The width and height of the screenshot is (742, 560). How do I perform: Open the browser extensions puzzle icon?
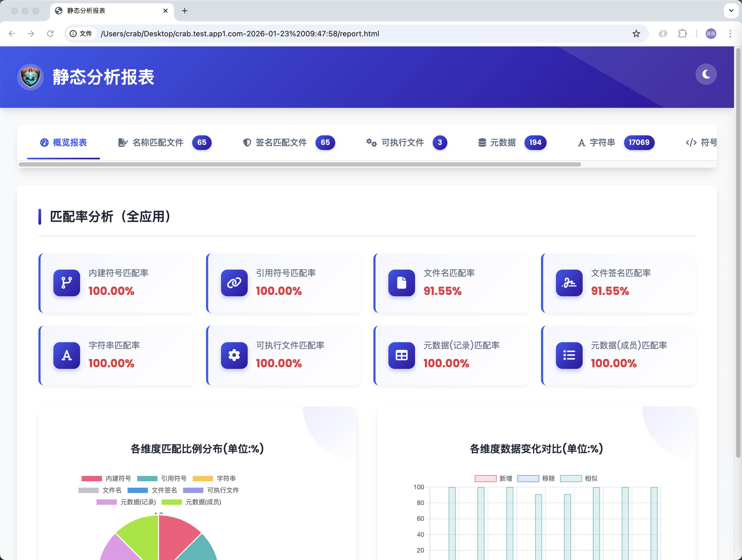pyautogui.click(x=682, y=34)
